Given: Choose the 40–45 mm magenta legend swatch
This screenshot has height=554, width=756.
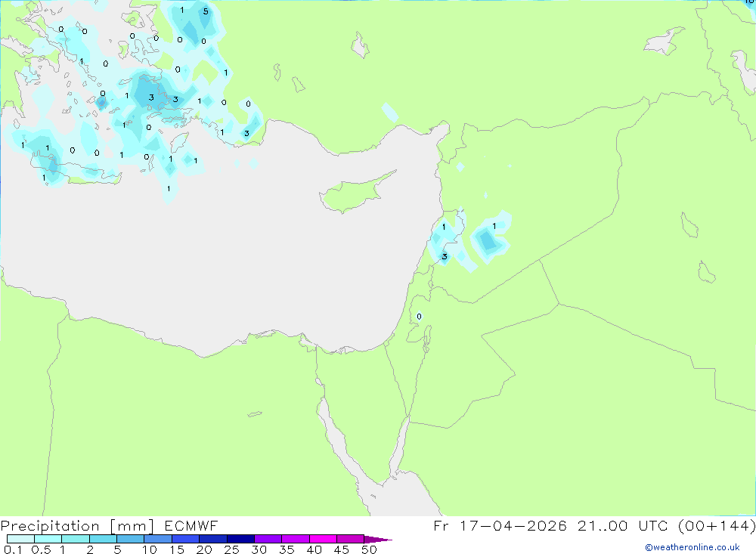Looking at the screenshot, I should [x=323, y=539].
